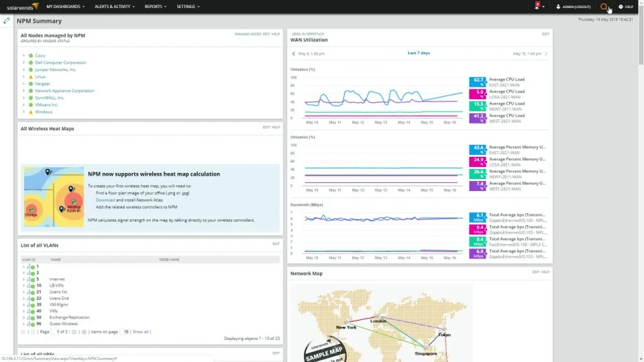This screenshot has width=644, height=362.
Task: Click Netgear green status icon
Action: tap(31, 84)
